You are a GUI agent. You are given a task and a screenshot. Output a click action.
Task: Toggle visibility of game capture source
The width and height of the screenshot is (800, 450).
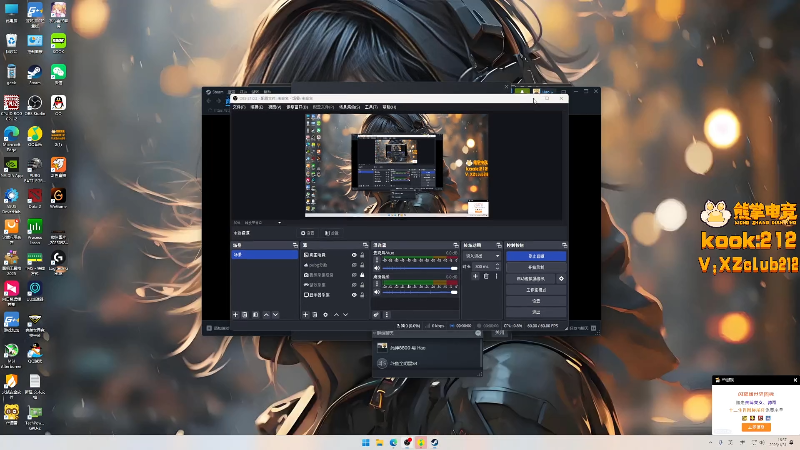click(354, 285)
